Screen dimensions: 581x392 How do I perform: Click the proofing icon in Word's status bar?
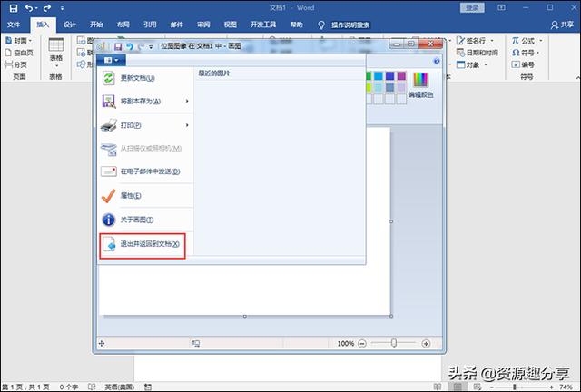pos(92,387)
